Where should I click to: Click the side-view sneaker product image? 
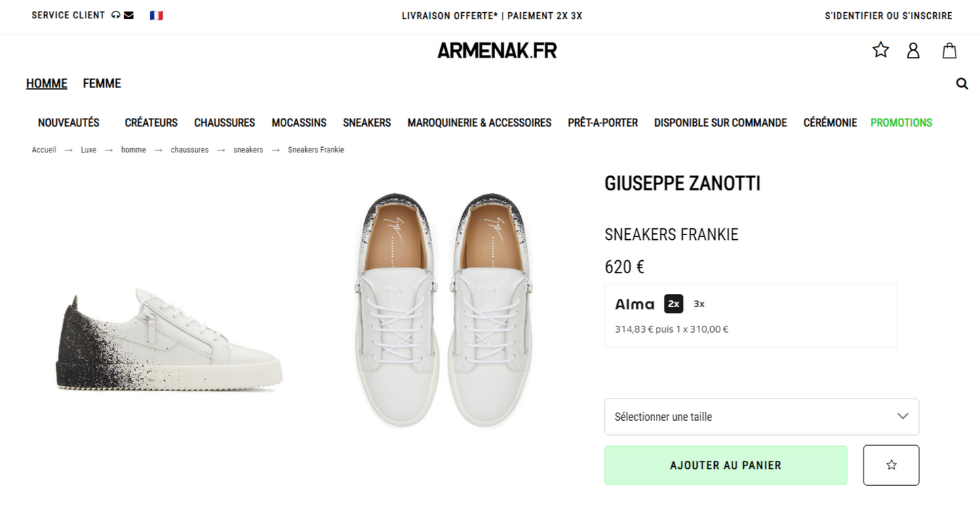click(x=169, y=342)
